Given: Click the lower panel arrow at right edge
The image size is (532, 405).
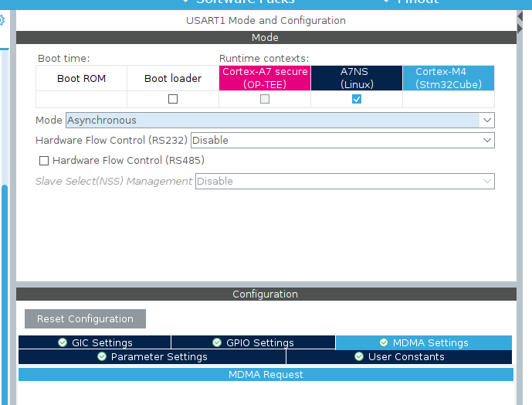Looking at the screenshot, I should click(520, 28).
